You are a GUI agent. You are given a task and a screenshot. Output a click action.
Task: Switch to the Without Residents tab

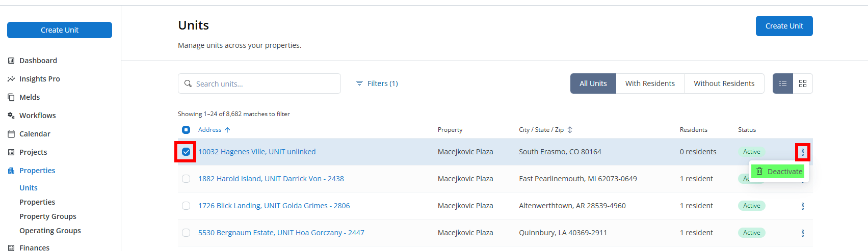click(x=724, y=83)
